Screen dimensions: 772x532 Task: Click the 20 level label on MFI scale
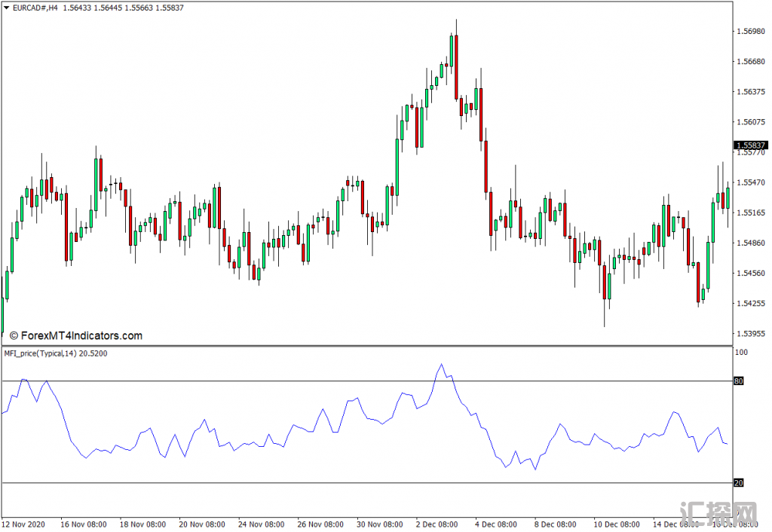(739, 483)
